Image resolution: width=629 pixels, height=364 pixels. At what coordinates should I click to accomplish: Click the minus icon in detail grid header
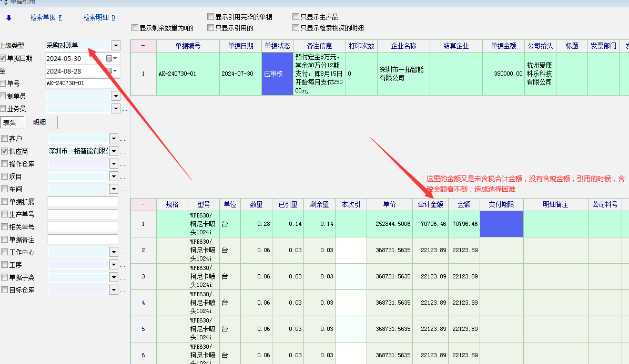pos(143,204)
